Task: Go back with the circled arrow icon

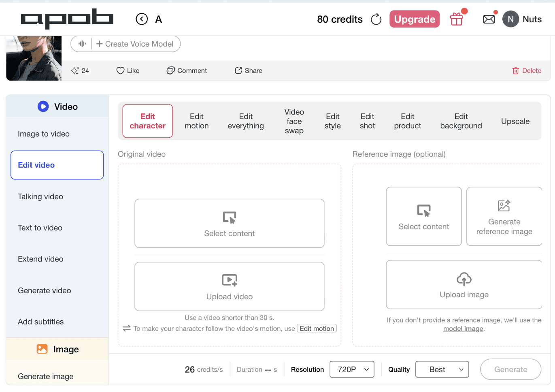Action: click(x=142, y=19)
